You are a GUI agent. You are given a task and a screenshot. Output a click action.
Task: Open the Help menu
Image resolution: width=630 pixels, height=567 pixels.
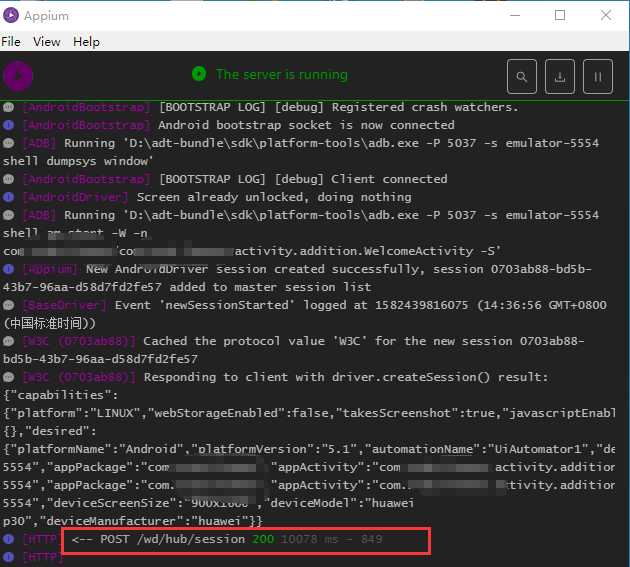point(86,42)
